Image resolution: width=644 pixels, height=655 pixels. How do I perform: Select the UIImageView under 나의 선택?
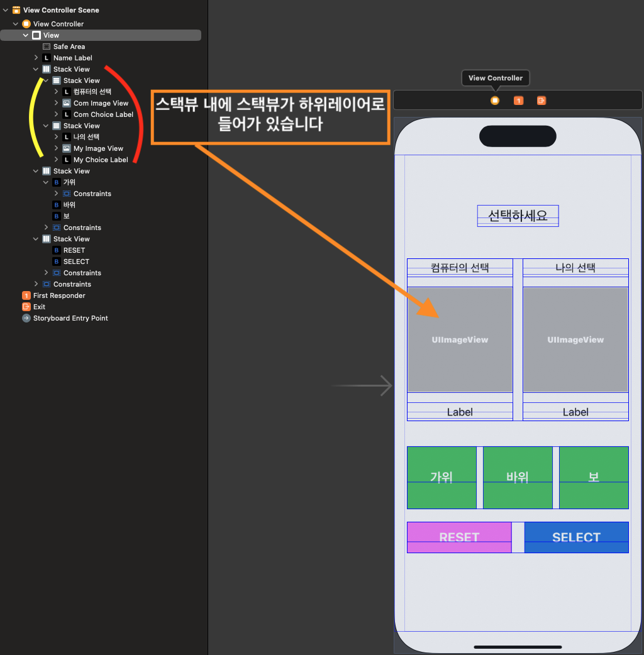575,339
